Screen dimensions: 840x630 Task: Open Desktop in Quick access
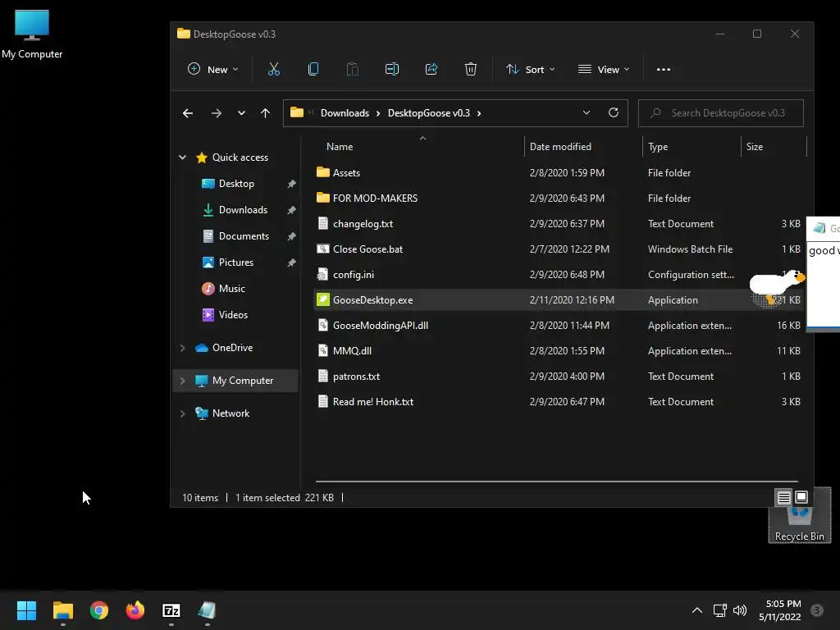tap(236, 184)
